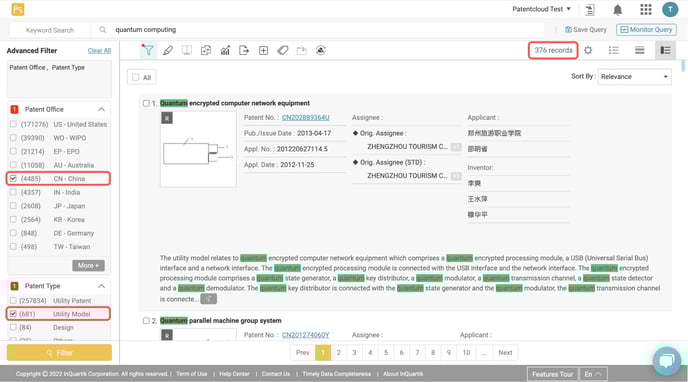This screenshot has height=382, width=688.
Task: Click the list panel icon beside Patentcloud Test
Action: (x=590, y=9)
